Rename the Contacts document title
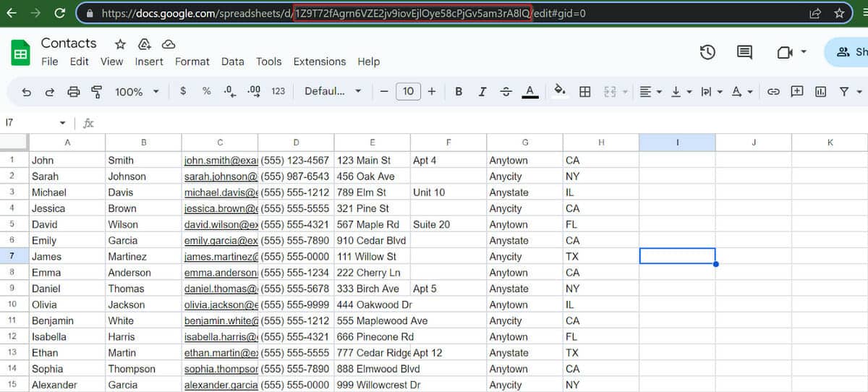 [x=69, y=43]
